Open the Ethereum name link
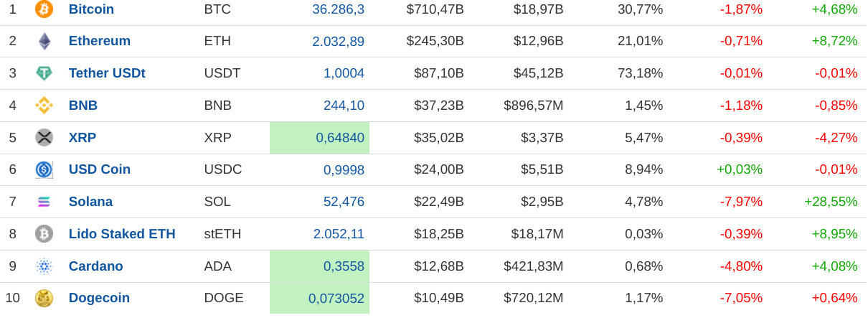Viewport: 868px width, 318px height. tap(100, 41)
